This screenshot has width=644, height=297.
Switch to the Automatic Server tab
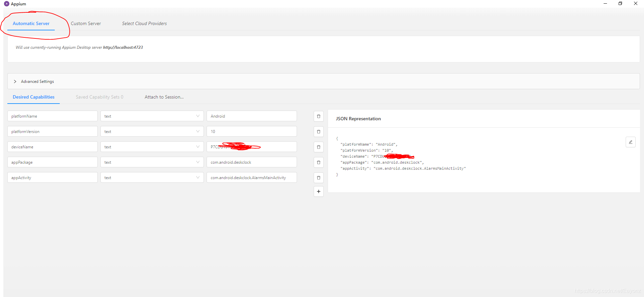tap(31, 23)
